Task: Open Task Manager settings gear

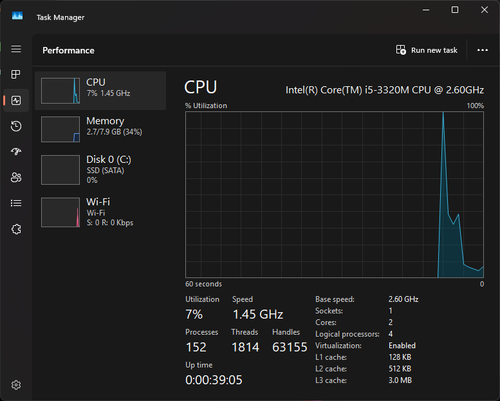Action: tap(16, 385)
